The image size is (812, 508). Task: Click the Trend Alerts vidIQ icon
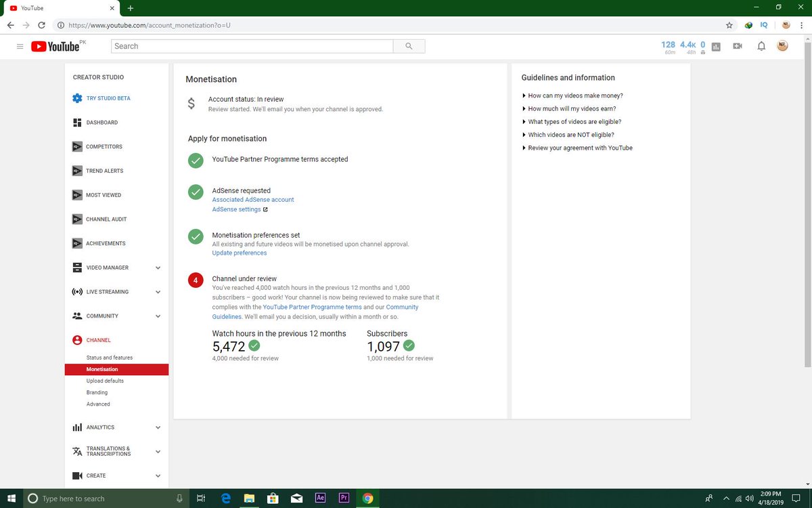point(77,171)
